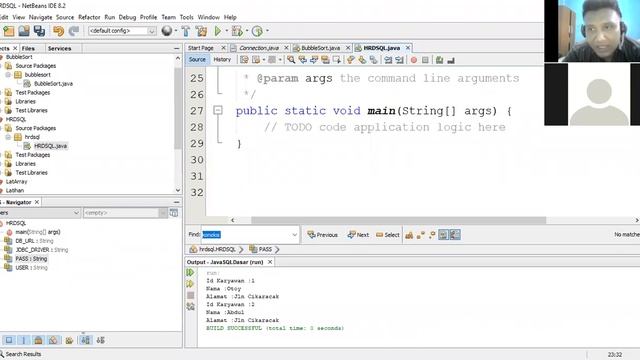Viewport: 640px width, 360px height.
Task: Click the Find Next Occurrence editor toolbar icon
Action: (x=314, y=60)
